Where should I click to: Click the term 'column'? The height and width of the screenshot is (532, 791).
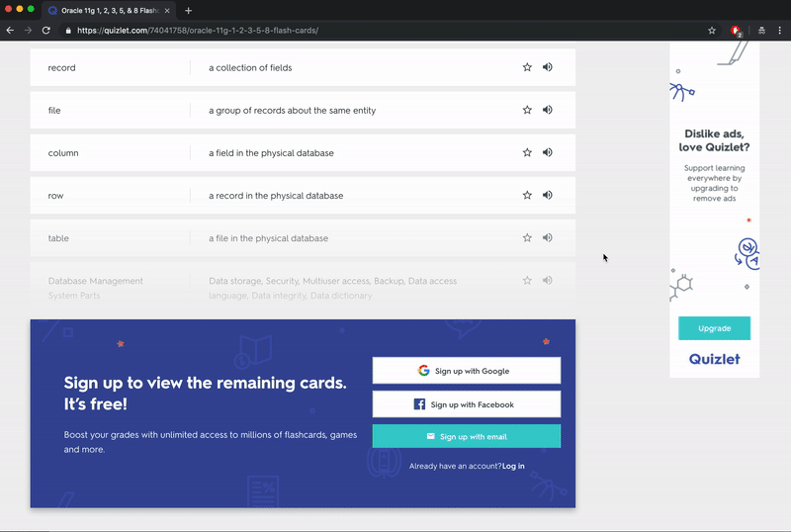pyautogui.click(x=63, y=153)
